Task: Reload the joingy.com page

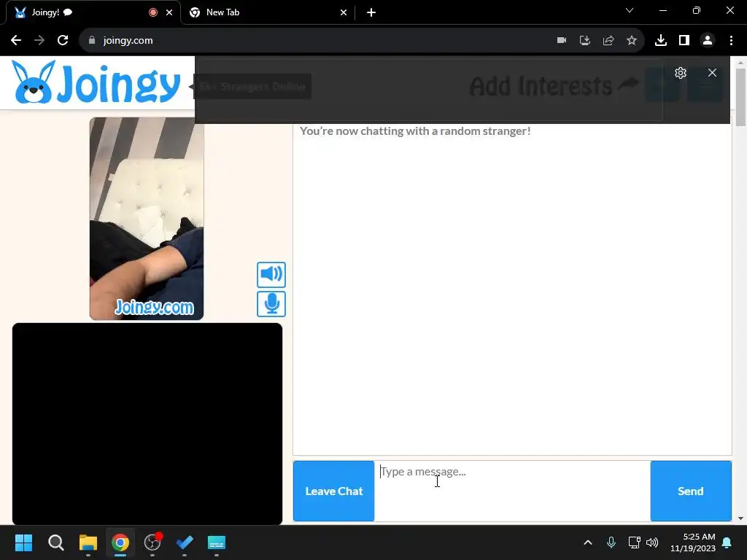Action: tap(63, 41)
